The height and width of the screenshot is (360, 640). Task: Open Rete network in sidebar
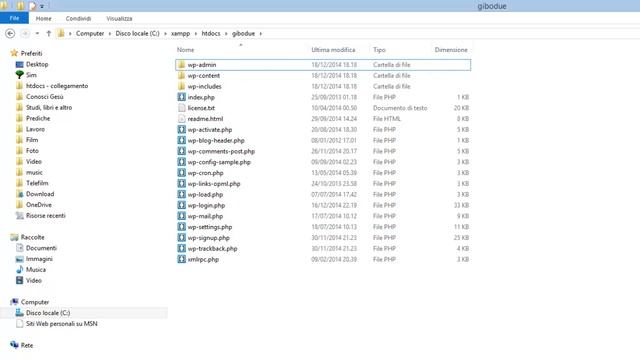pos(27,345)
